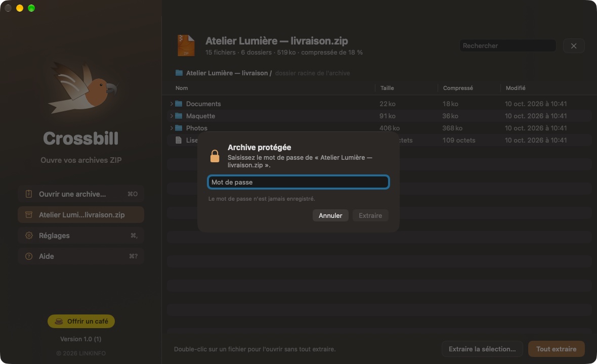The width and height of the screenshot is (597, 364).
Task: Select the Maquette row name
Action: point(201,116)
